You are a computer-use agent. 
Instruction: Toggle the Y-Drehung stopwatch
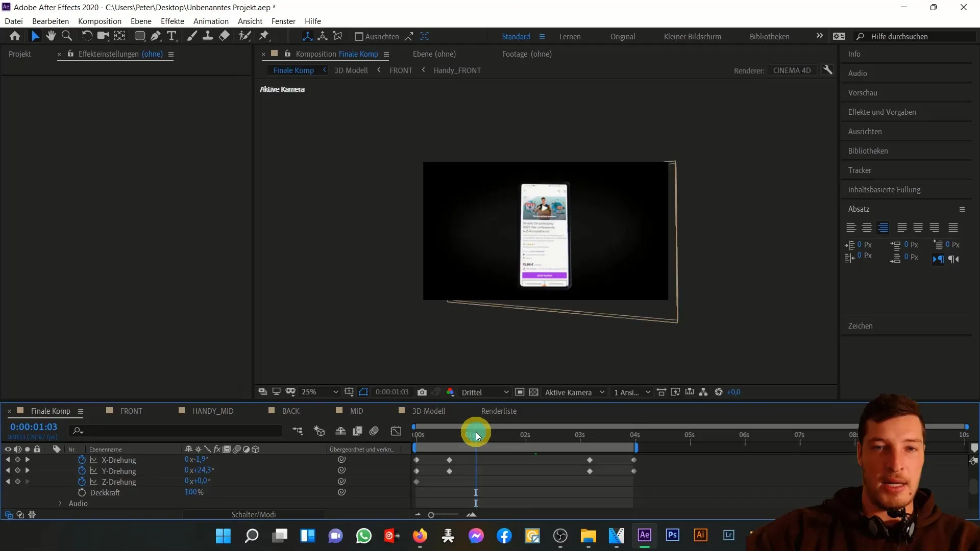(82, 471)
